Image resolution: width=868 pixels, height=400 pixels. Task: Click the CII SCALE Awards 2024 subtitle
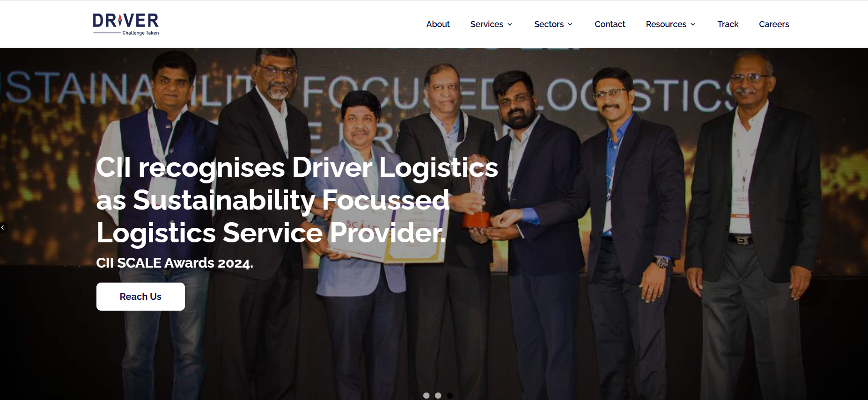[175, 263]
